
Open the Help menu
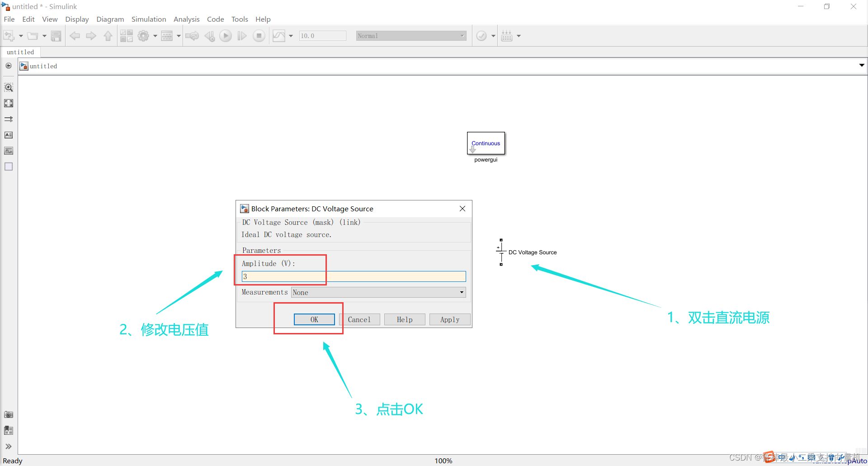(263, 19)
